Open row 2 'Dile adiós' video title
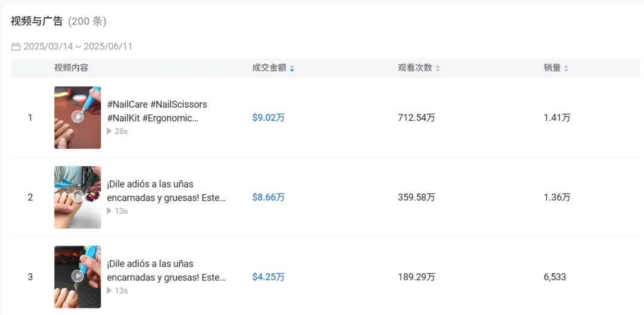Screen dimensions: 644x315 (x=166, y=191)
